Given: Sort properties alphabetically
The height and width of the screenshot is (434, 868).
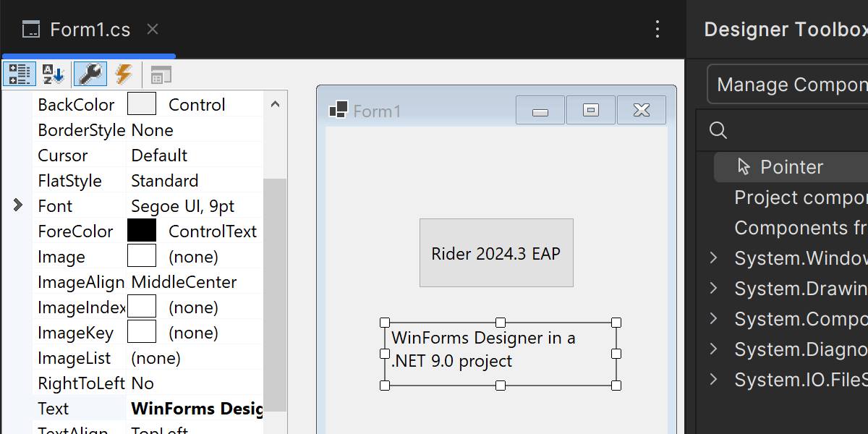Looking at the screenshot, I should 54,74.
